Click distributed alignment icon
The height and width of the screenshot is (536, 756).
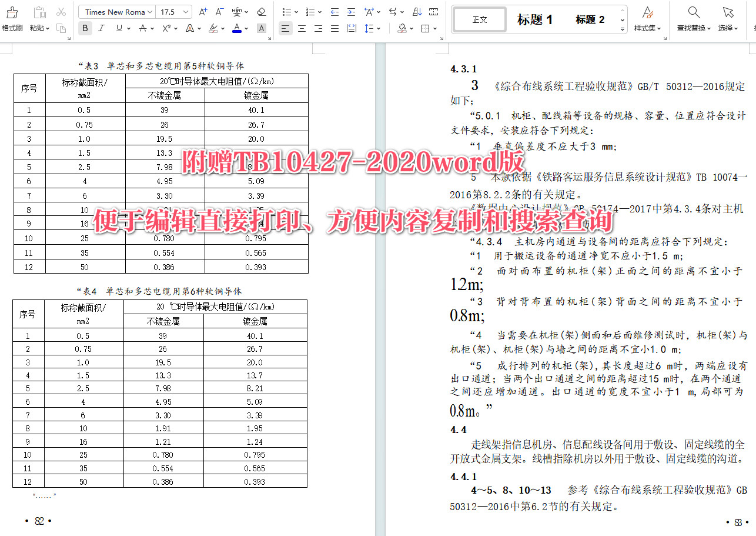(x=351, y=28)
